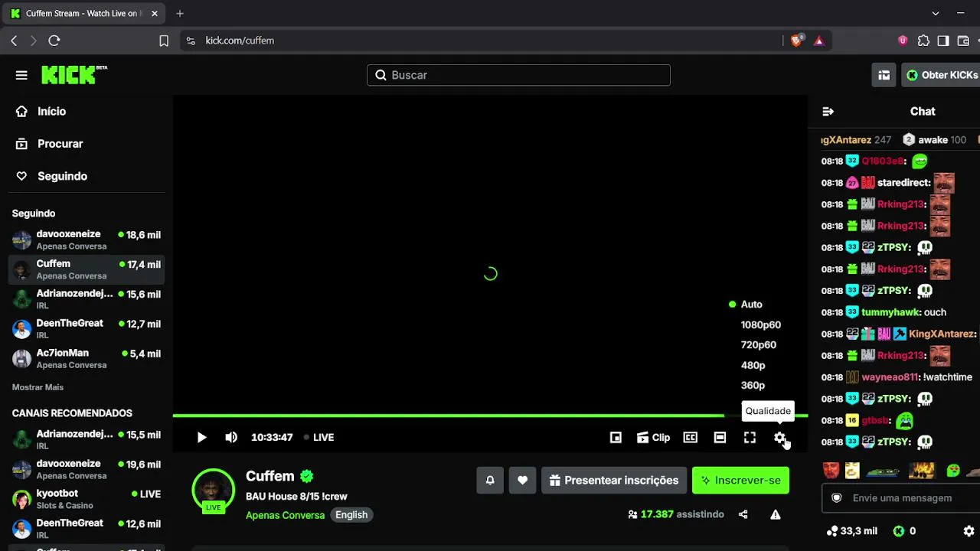980x551 pixels.
Task: Enable mini player picture-in-picture
Action: (x=616, y=437)
